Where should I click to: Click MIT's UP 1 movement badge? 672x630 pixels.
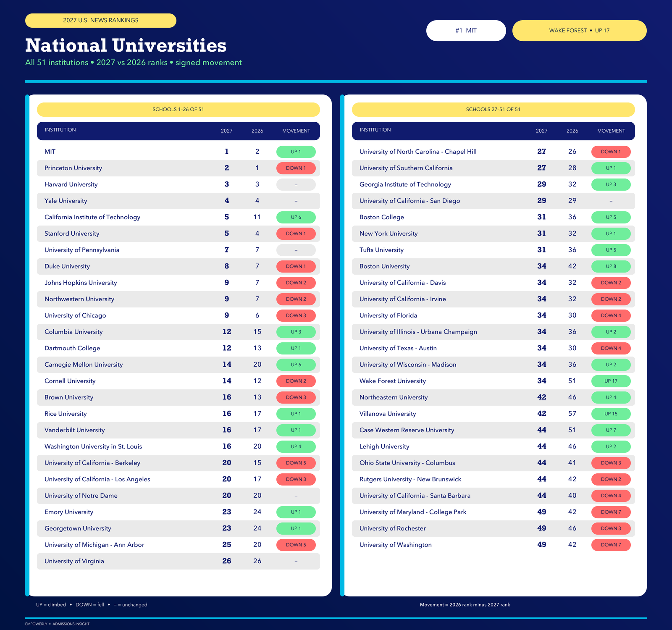296,152
